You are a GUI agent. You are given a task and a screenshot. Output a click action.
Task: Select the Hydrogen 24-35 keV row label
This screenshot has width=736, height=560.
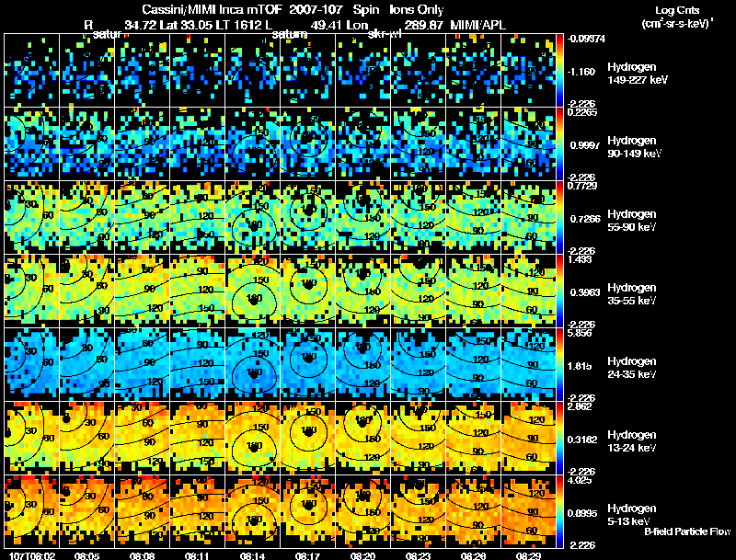632,368
